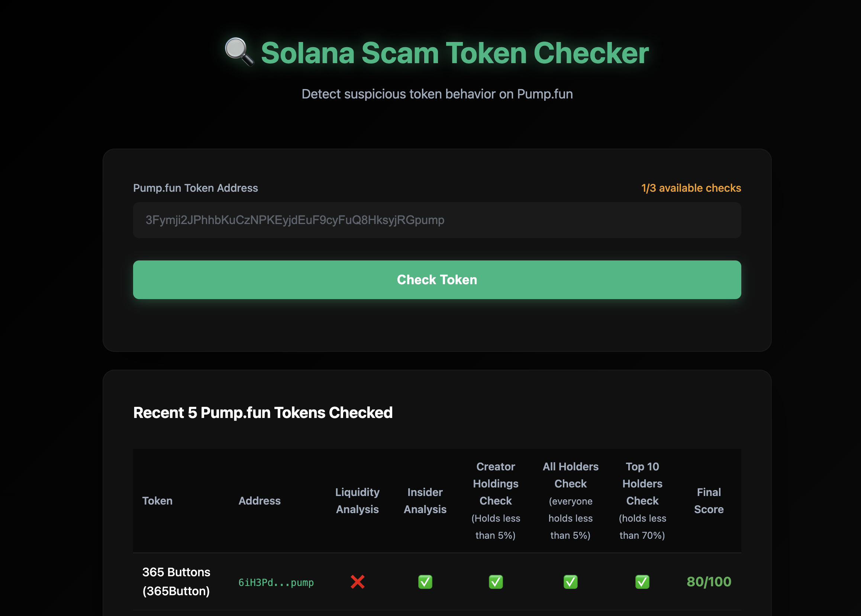Click green checkmark under All Holders Check
This screenshot has width=861, height=616.
click(570, 581)
